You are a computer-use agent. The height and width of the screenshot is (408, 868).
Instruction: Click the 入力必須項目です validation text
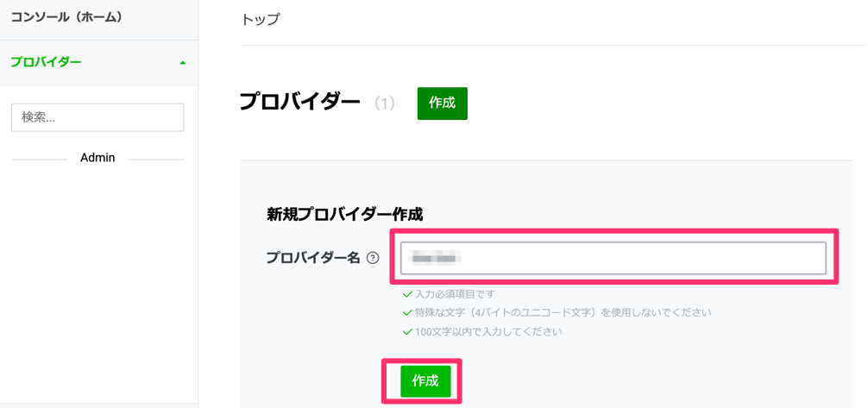pos(455,294)
